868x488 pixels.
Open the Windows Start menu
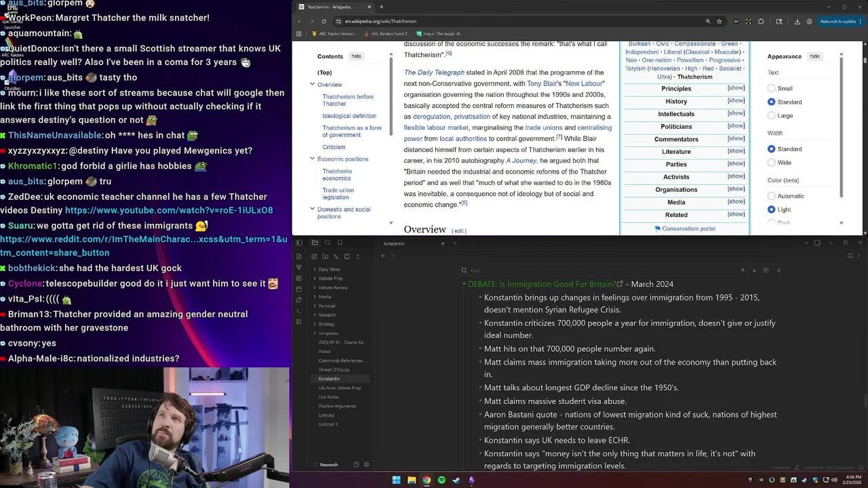coord(396,480)
